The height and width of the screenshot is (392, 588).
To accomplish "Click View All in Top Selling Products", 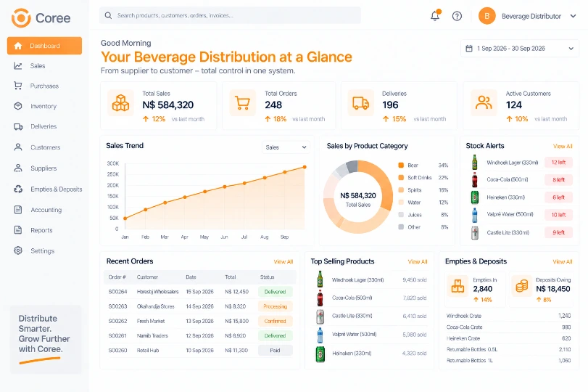I will [x=418, y=261].
